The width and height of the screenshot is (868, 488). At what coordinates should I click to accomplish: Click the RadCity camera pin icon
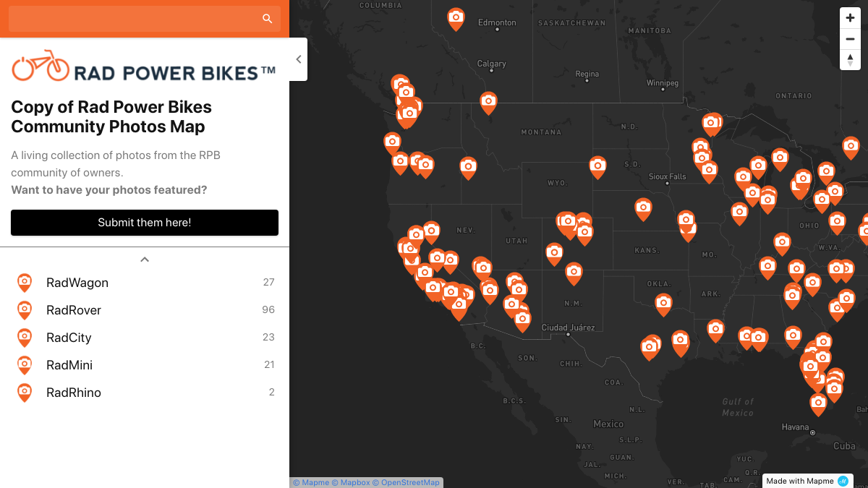click(x=25, y=338)
